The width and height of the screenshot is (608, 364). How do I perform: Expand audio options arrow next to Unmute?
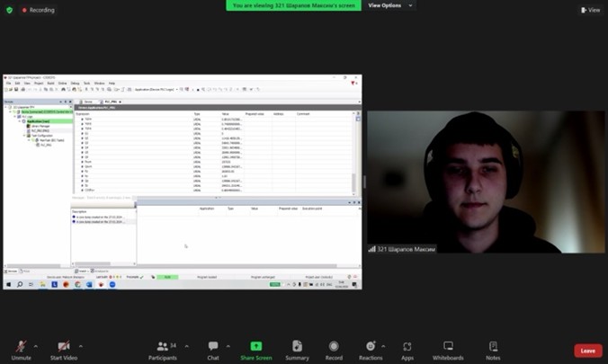coord(36,345)
